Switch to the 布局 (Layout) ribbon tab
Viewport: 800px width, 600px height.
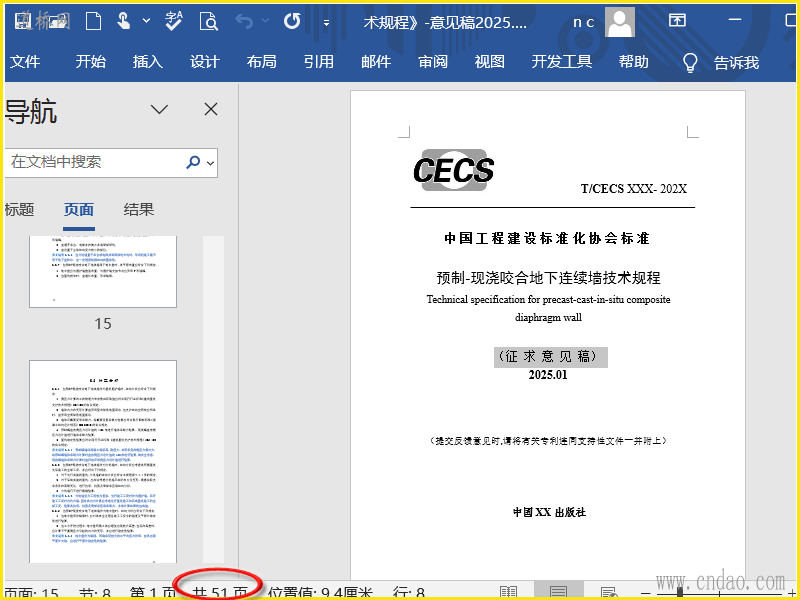pos(262,62)
